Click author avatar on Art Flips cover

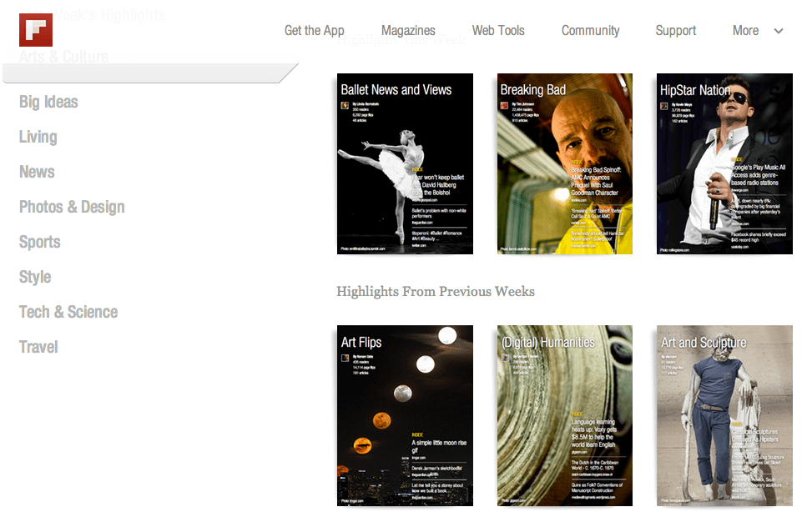345,358
